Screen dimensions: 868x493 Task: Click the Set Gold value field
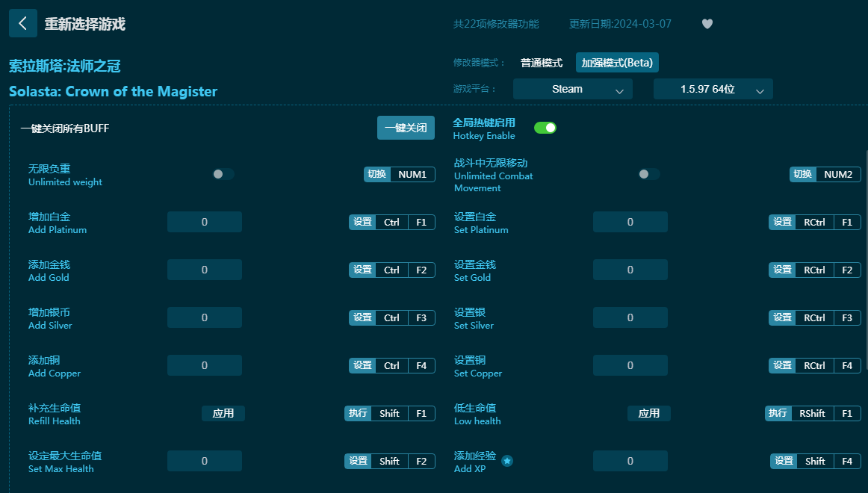(x=630, y=270)
